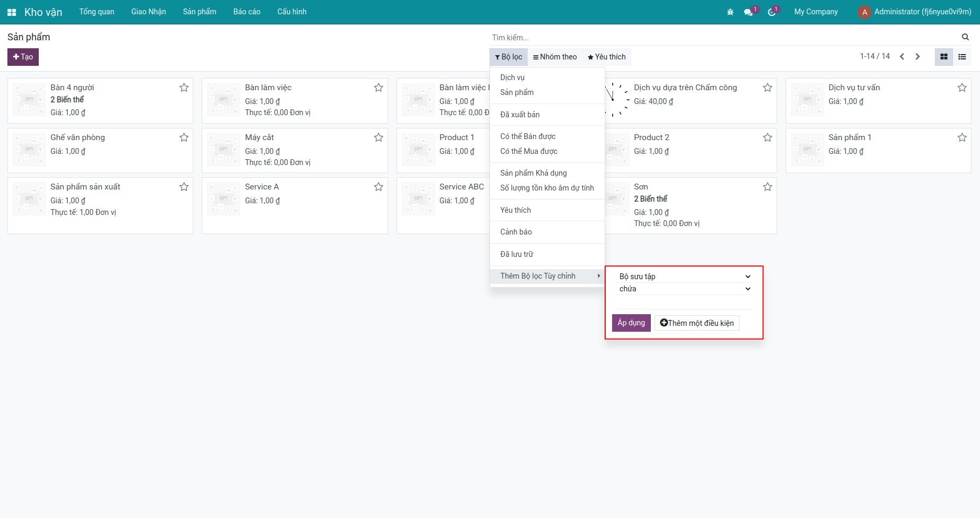The height and width of the screenshot is (518, 980).
Task: Mark Máy cắt as favorite
Action: point(378,137)
